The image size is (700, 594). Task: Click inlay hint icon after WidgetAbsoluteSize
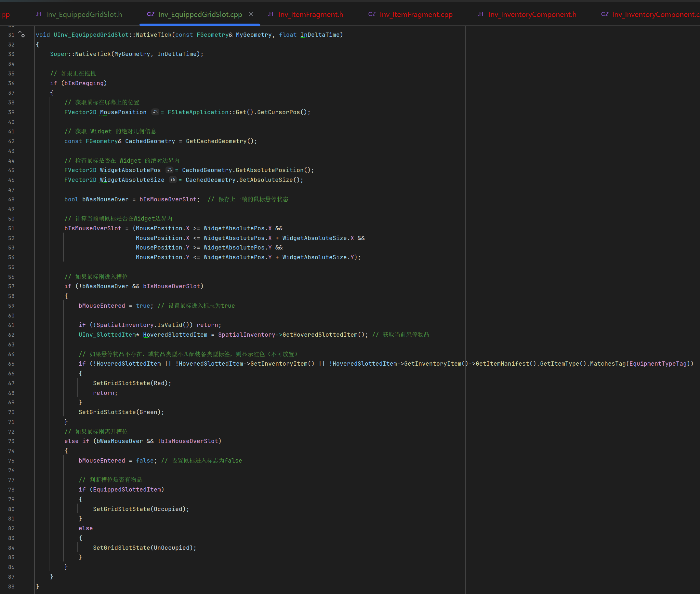tap(173, 180)
